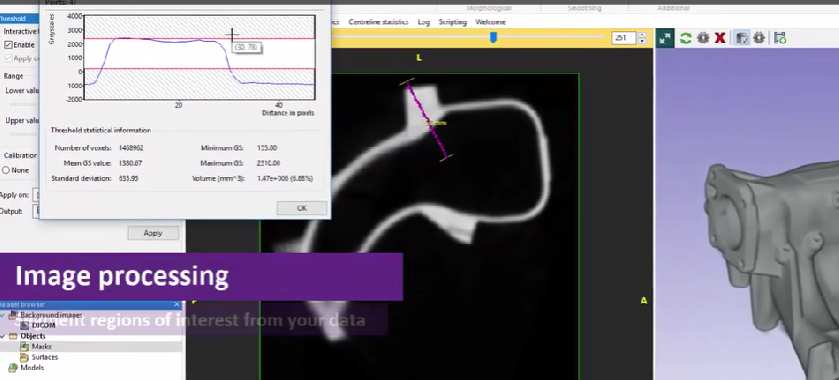Select the Surfaces folder in tree
Image resolution: width=839 pixels, height=380 pixels.
(39, 357)
